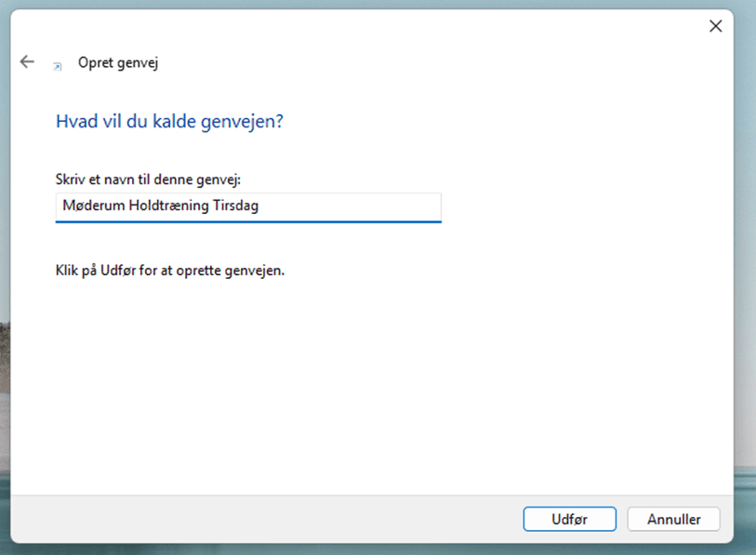Screen dimensions: 756x555
Task: Go back using the arrow icon
Action: pyautogui.click(x=27, y=62)
